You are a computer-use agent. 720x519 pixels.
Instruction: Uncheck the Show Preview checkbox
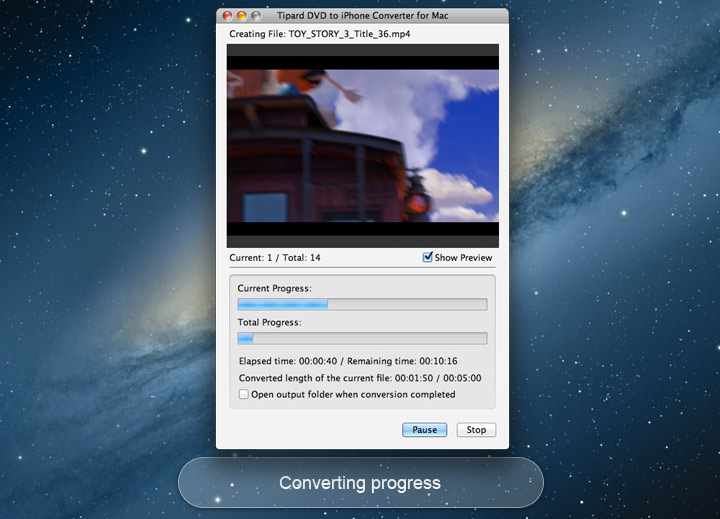point(428,257)
